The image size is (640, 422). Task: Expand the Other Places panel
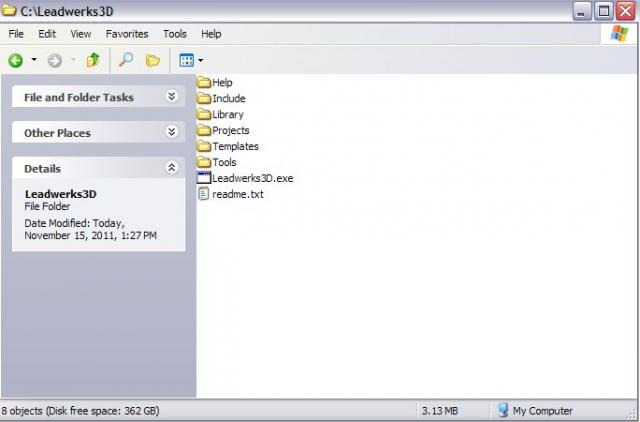coord(171,132)
